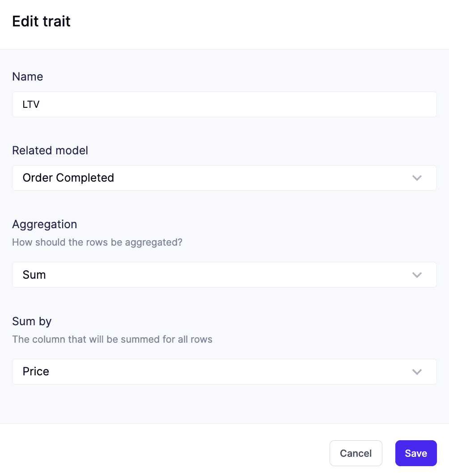Click the "Related model" label
This screenshot has height=476, width=449.
[x=50, y=151]
